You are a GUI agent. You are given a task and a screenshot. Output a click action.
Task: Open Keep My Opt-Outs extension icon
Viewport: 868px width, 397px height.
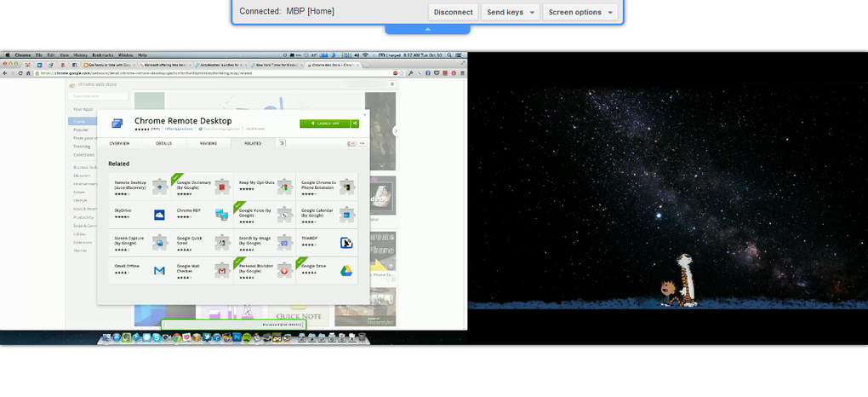284,187
